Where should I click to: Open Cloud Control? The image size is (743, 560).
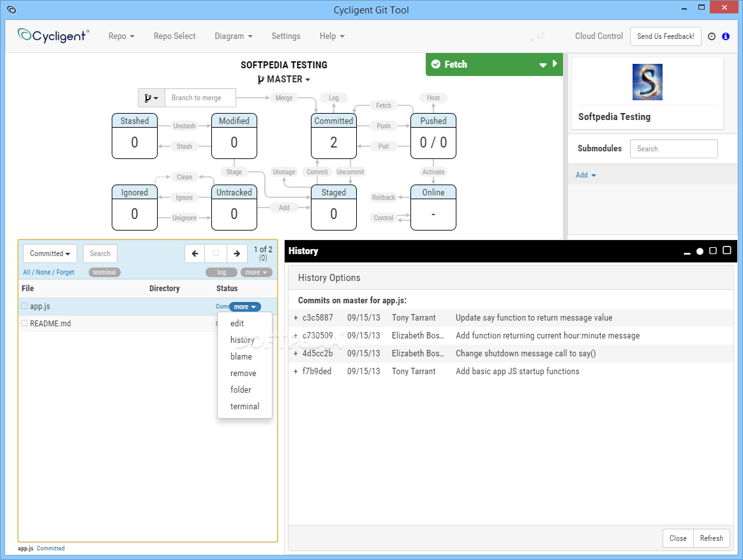coord(599,36)
